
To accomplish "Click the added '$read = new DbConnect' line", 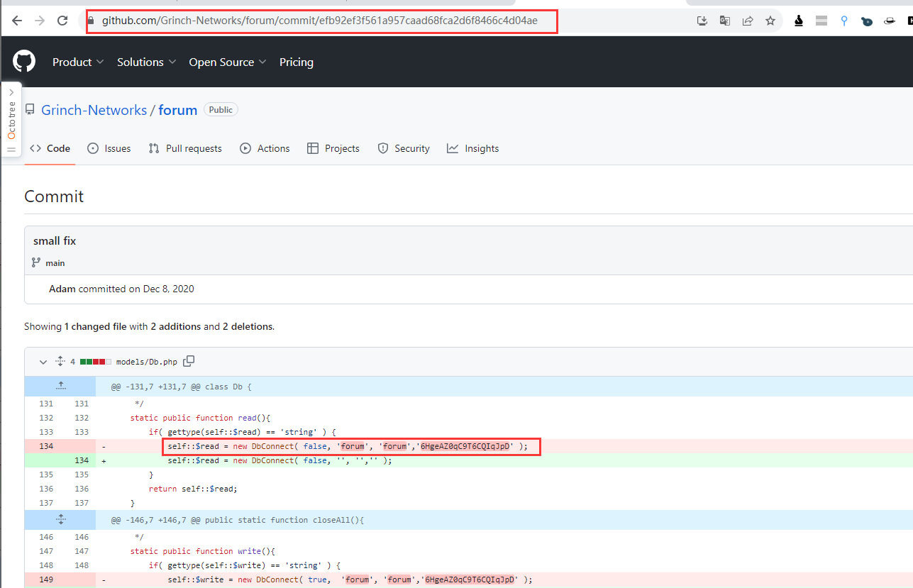I will pos(280,460).
